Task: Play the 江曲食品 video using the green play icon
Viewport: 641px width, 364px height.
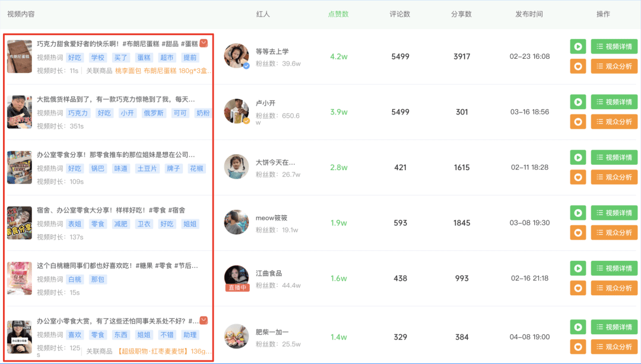Action: [578, 269]
